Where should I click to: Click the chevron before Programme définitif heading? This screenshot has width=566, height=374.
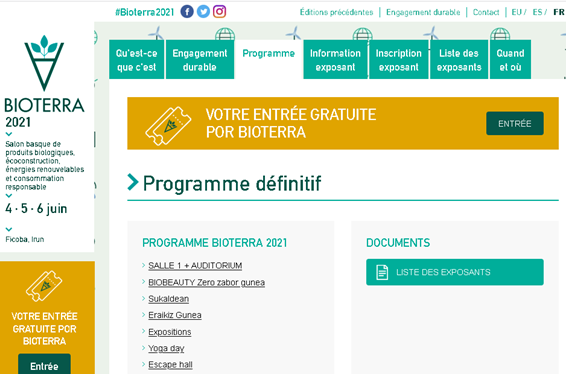click(133, 182)
